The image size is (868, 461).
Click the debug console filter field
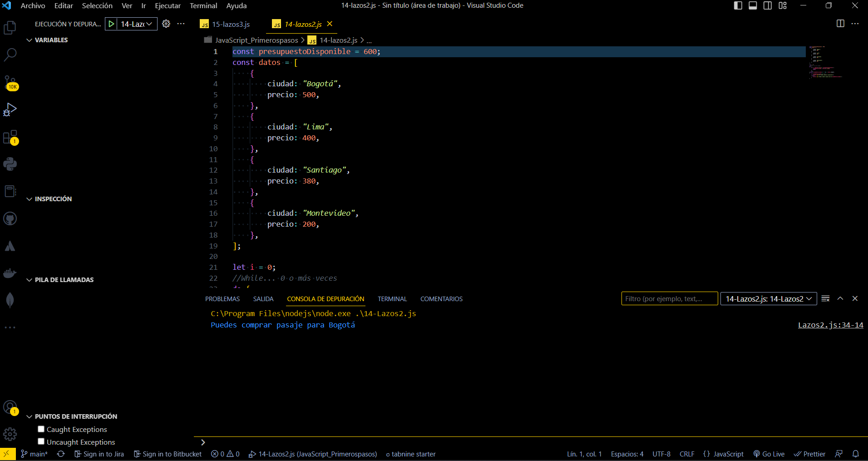[x=670, y=298]
